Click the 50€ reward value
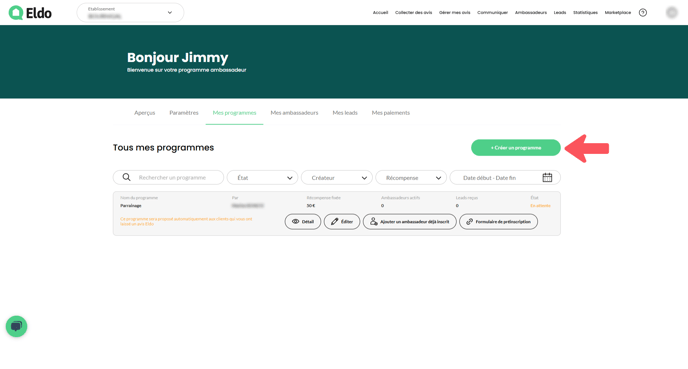This screenshot has height=369, width=688. 311,206
